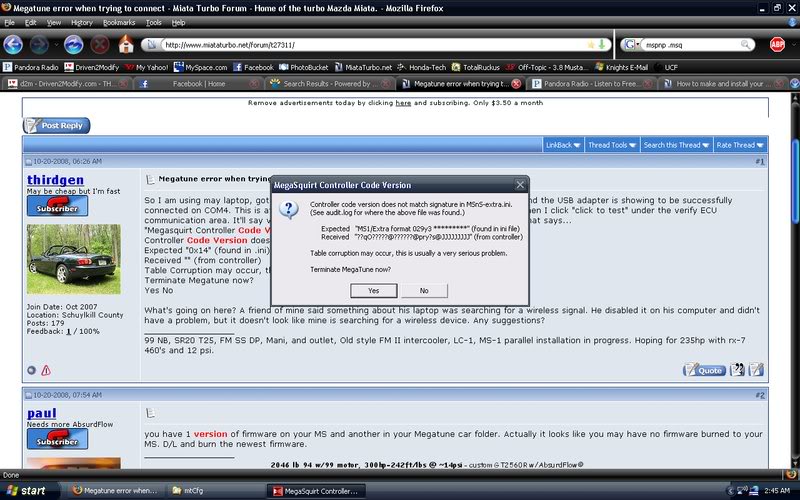Expand the Thread Tools dropdown
This screenshot has width=800, height=500.
click(x=612, y=145)
